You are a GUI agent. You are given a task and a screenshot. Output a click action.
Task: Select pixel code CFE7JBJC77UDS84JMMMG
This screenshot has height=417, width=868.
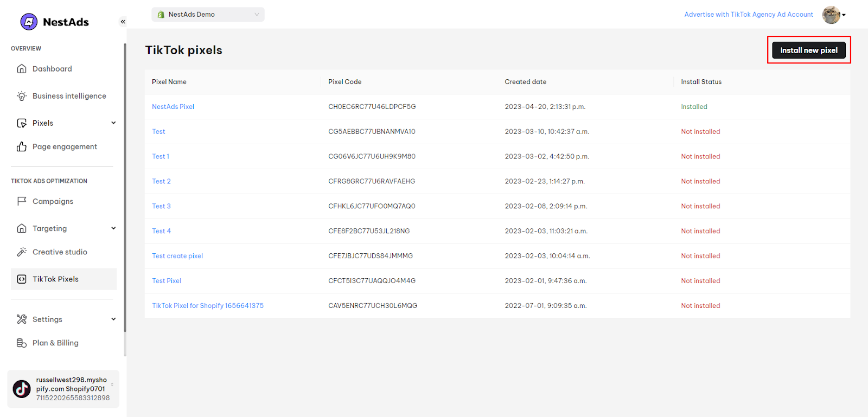(371, 256)
